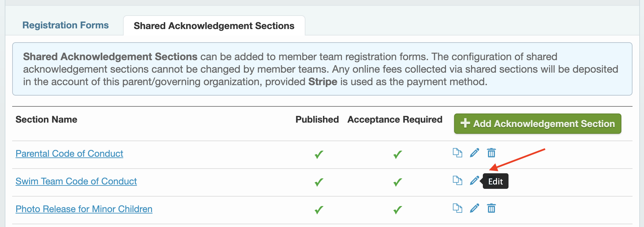Screen dimensions: 644x227
Task: Switch to the Registration Forms tab
Action: click(x=66, y=25)
